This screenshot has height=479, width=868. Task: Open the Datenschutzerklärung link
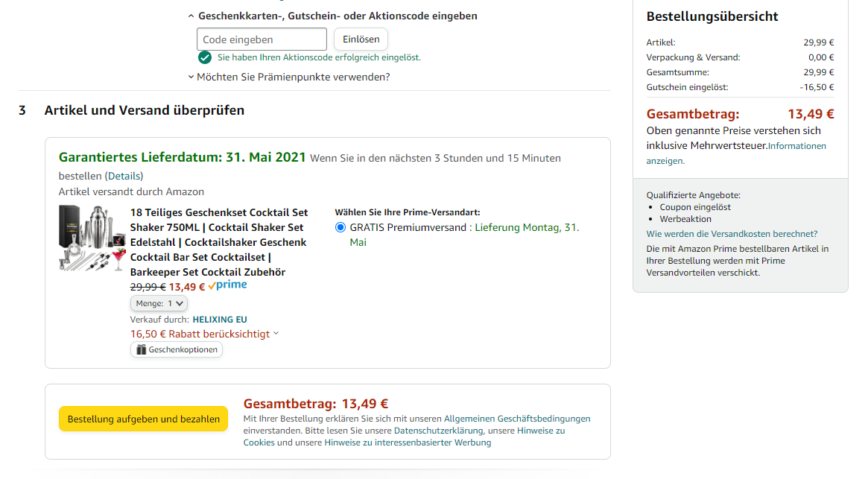click(x=438, y=431)
